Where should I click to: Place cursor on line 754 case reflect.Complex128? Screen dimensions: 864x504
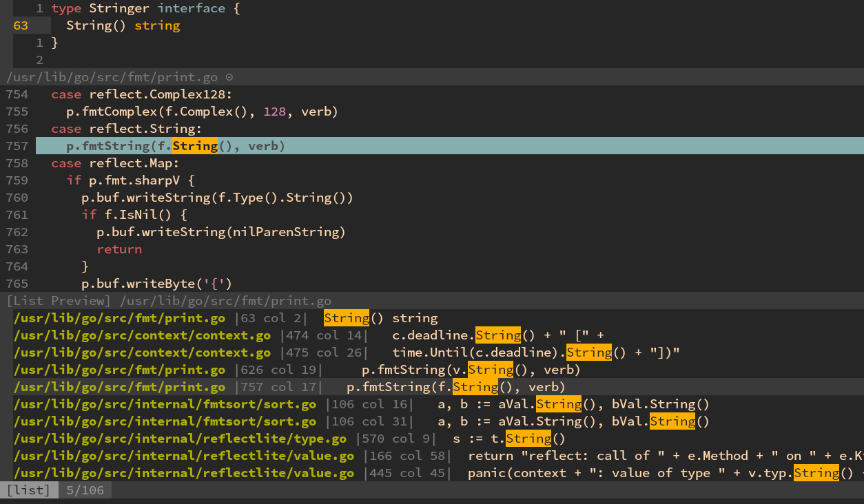142,94
